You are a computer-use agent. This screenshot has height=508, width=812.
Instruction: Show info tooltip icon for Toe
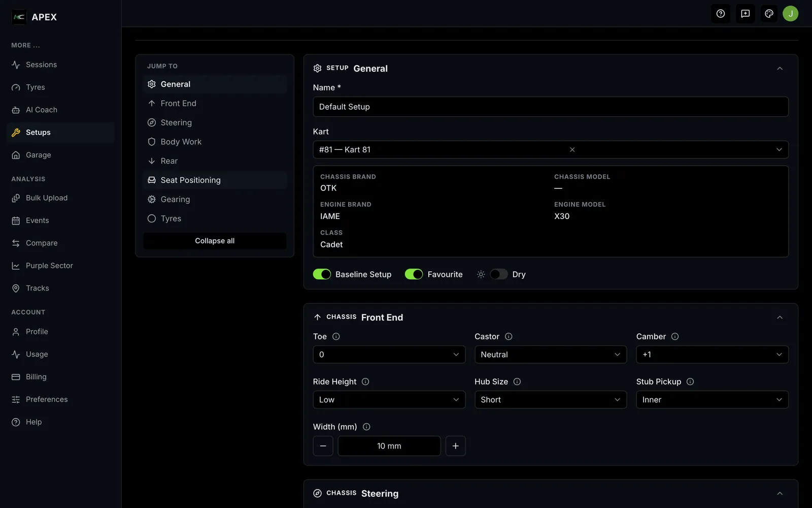coord(336,336)
